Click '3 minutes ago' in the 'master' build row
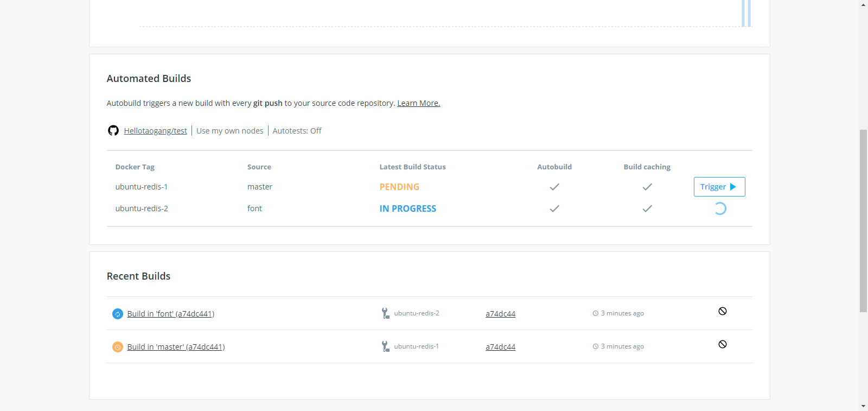The width and height of the screenshot is (868, 411). [622, 346]
